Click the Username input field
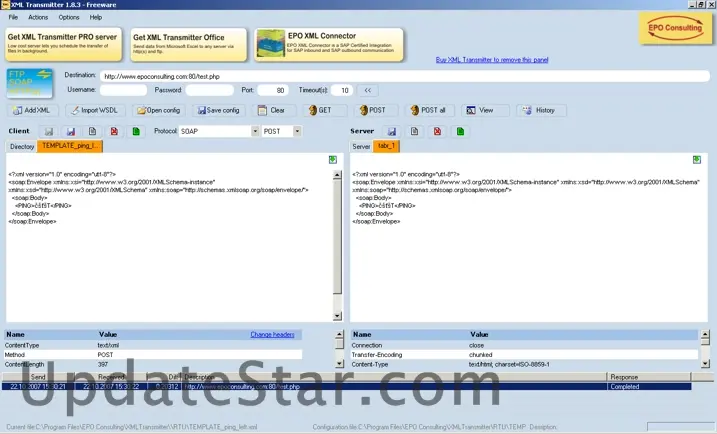Screen dimensions: 717x434 (x=123, y=90)
